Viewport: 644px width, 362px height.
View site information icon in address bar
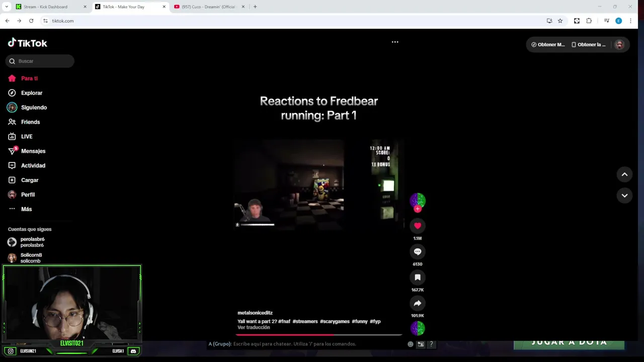coord(45,21)
